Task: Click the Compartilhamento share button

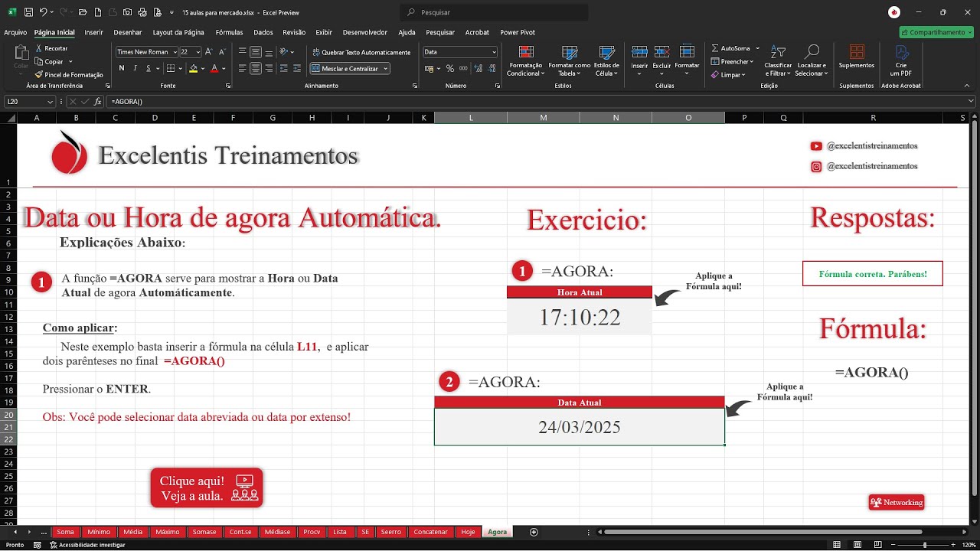Action: coord(938,33)
